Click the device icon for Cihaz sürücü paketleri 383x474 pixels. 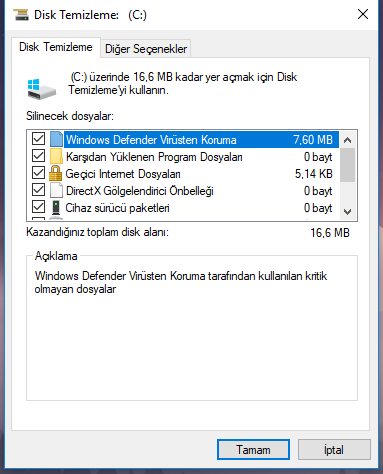point(56,207)
